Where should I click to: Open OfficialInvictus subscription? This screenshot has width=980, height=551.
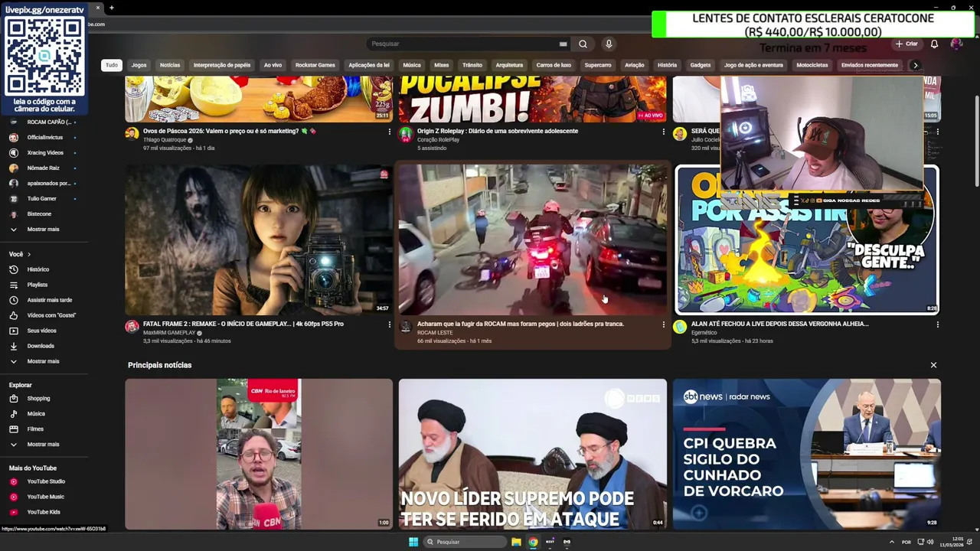coord(45,137)
